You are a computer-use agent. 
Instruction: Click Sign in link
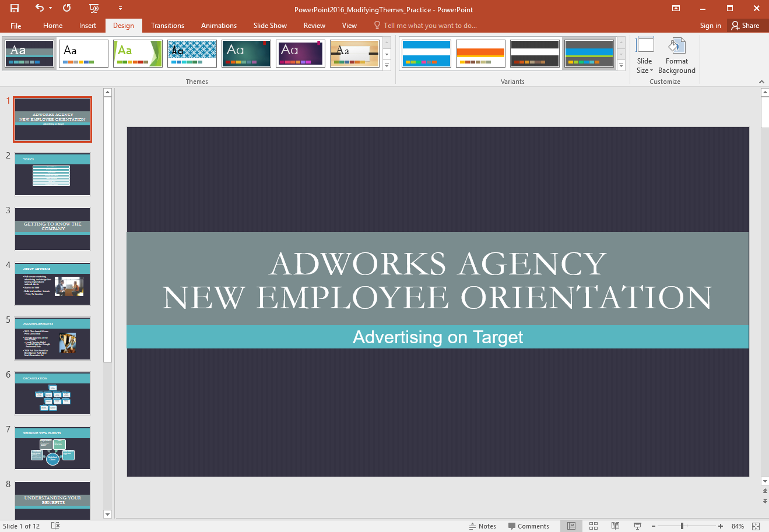click(710, 26)
